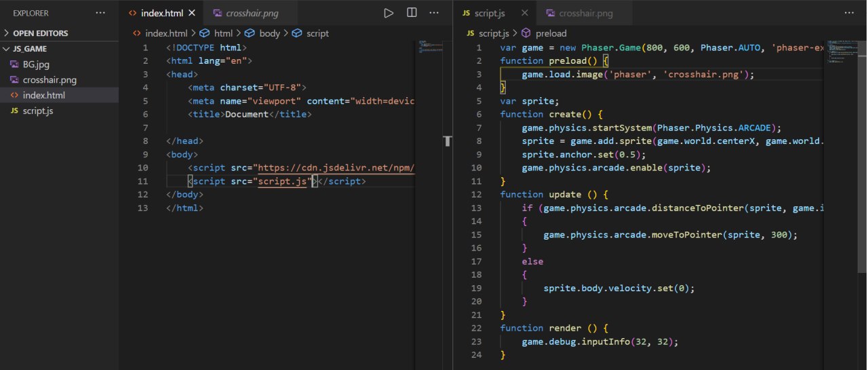Click the script.js JS icon in Explorer
Image resolution: width=868 pixels, height=370 pixels.
click(x=15, y=111)
